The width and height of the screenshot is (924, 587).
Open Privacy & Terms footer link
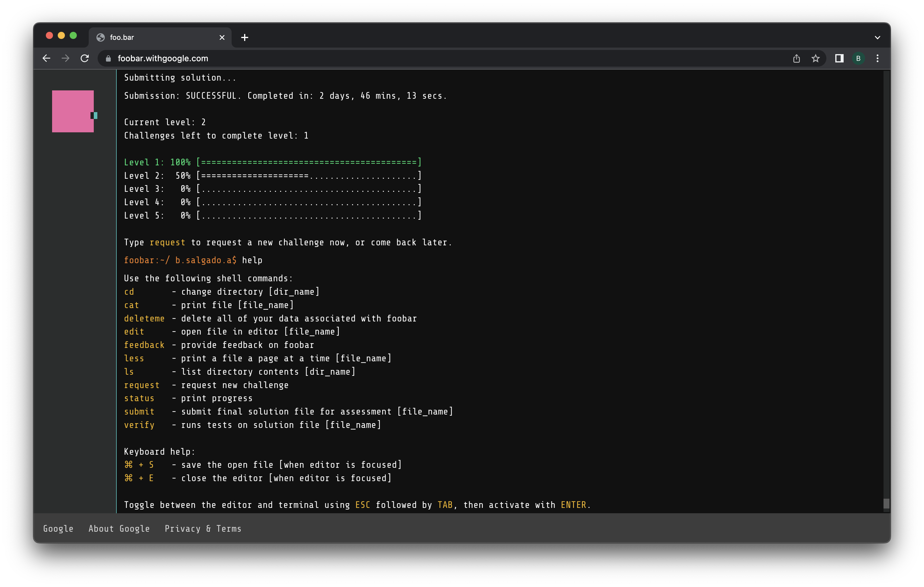click(203, 529)
